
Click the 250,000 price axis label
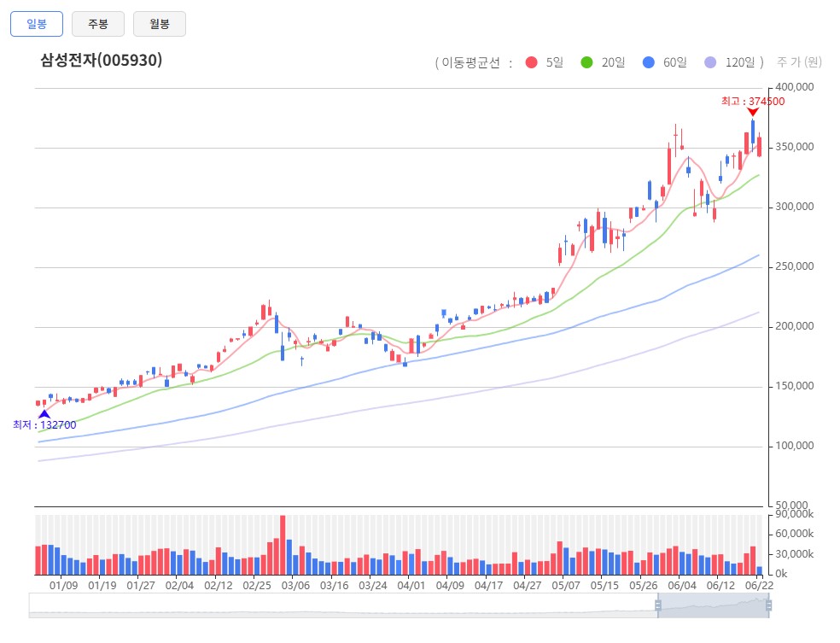(x=795, y=266)
